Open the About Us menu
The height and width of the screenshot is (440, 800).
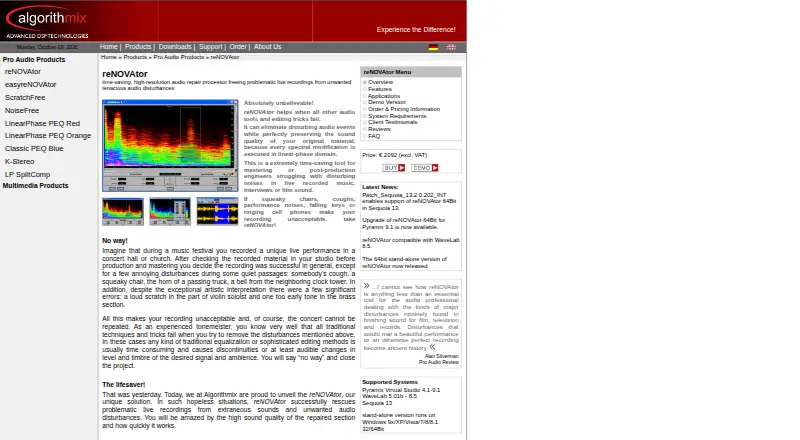tap(267, 46)
